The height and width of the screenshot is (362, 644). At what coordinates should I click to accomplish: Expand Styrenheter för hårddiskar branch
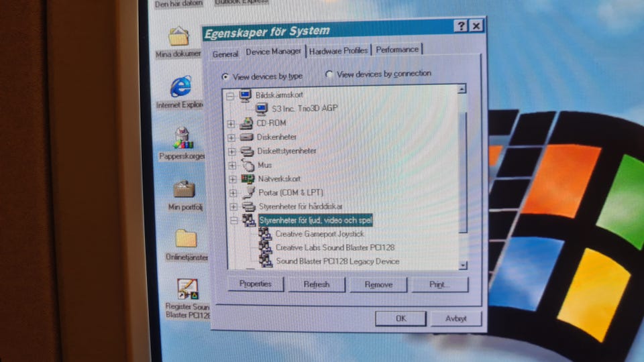coord(233,207)
